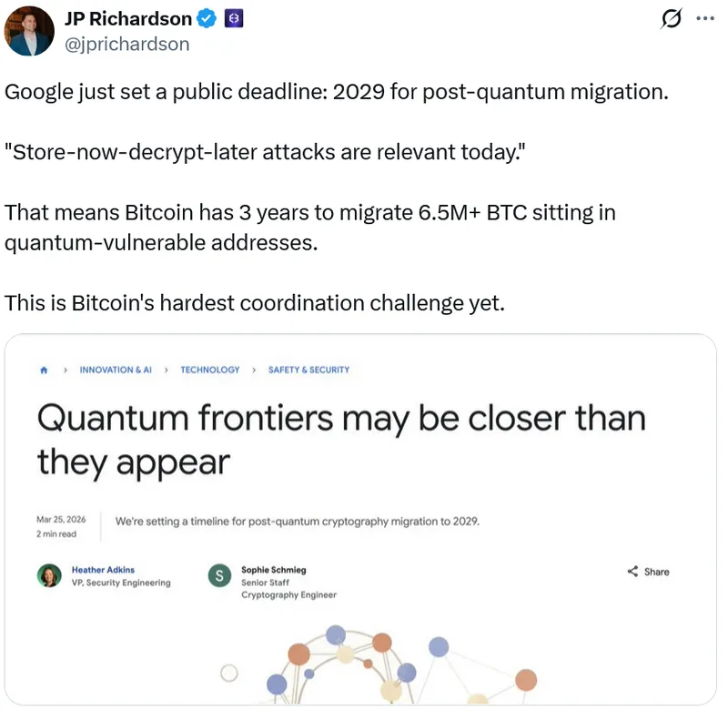Image resolution: width=728 pixels, height=710 pixels.
Task: Open the three-dot more options menu
Action: (x=704, y=19)
